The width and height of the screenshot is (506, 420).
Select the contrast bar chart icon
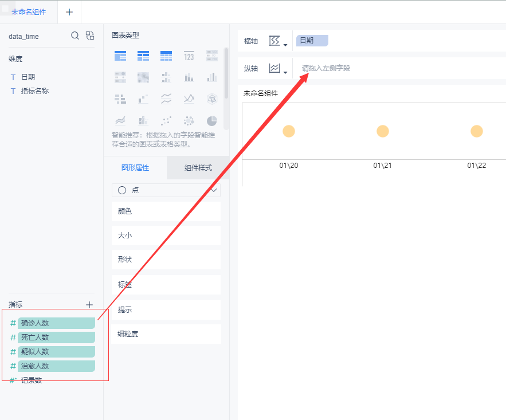coord(120,99)
